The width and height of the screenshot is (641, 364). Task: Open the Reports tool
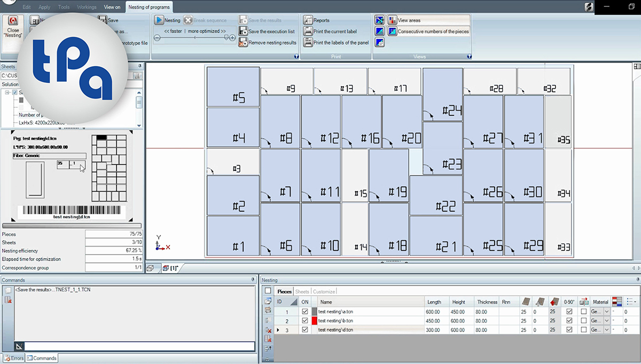click(x=309, y=20)
